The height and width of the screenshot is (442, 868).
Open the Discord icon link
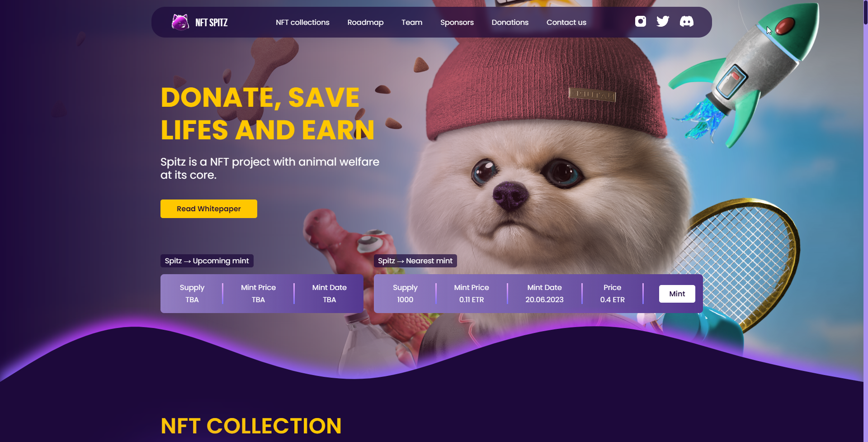coord(687,21)
